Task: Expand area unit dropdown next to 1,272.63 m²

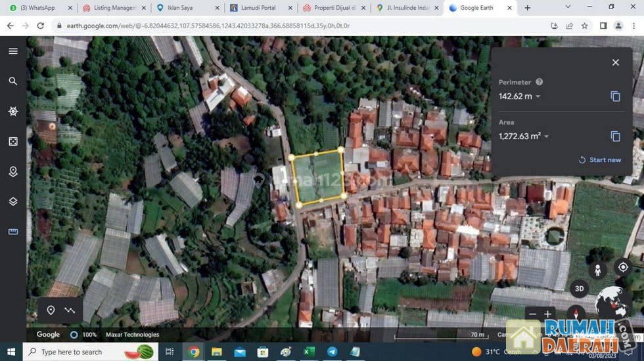Action: pyautogui.click(x=547, y=137)
